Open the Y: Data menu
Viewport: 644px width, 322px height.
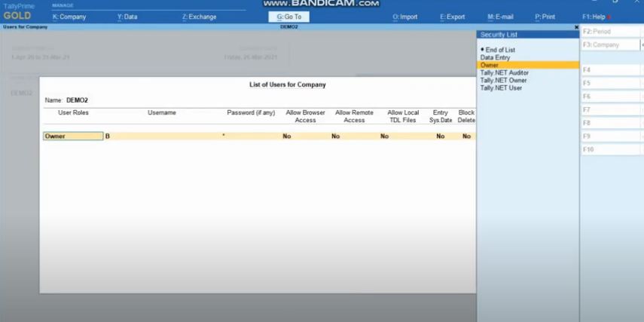click(127, 17)
